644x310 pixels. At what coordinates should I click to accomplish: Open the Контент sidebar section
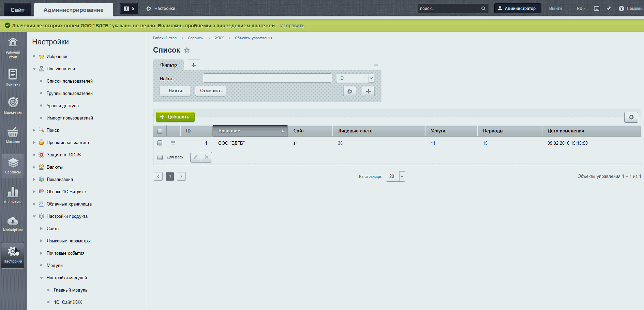[13, 77]
